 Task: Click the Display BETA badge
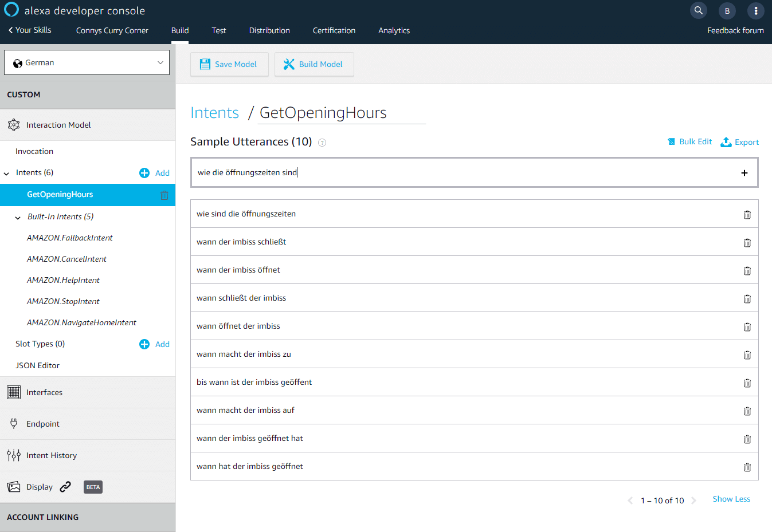[93, 487]
